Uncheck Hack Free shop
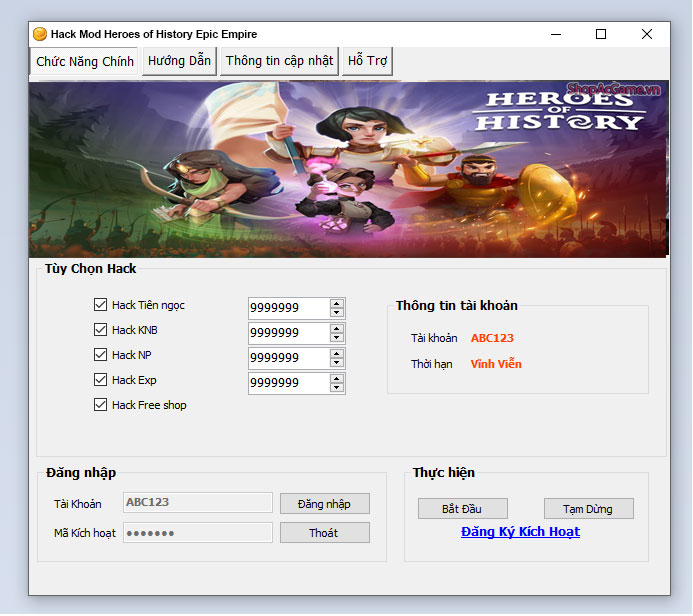 100,405
